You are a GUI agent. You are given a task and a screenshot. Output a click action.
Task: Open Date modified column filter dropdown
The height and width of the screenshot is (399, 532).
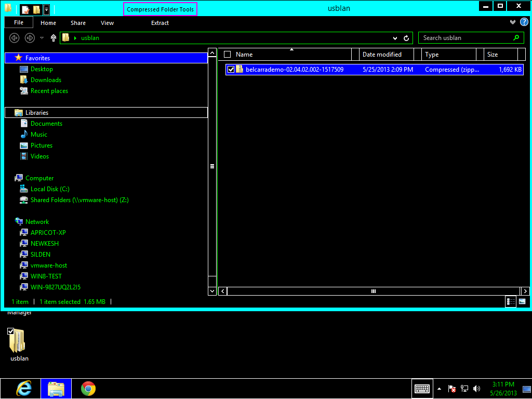[418, 54]
